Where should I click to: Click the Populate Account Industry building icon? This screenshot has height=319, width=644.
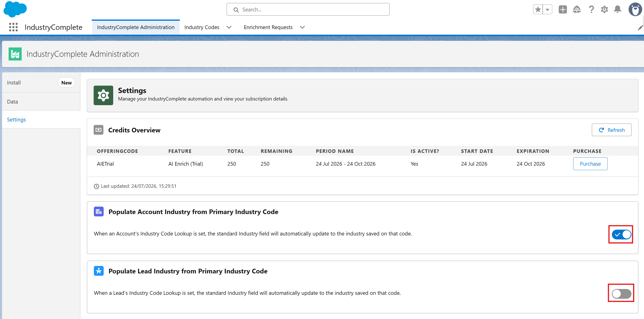coord(99,212)
